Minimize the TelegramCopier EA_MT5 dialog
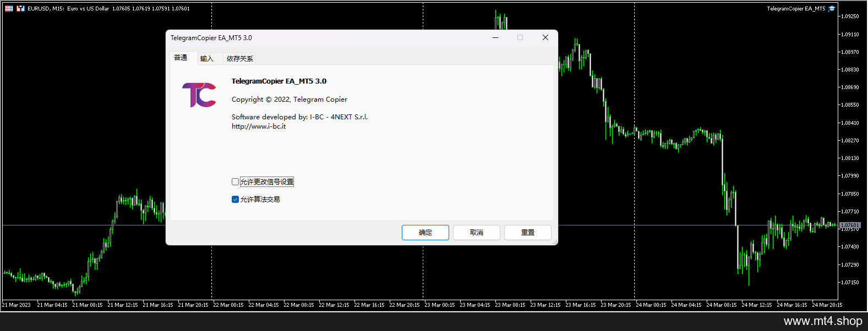This screenshot has width=868, height=331. coord(495,37)
